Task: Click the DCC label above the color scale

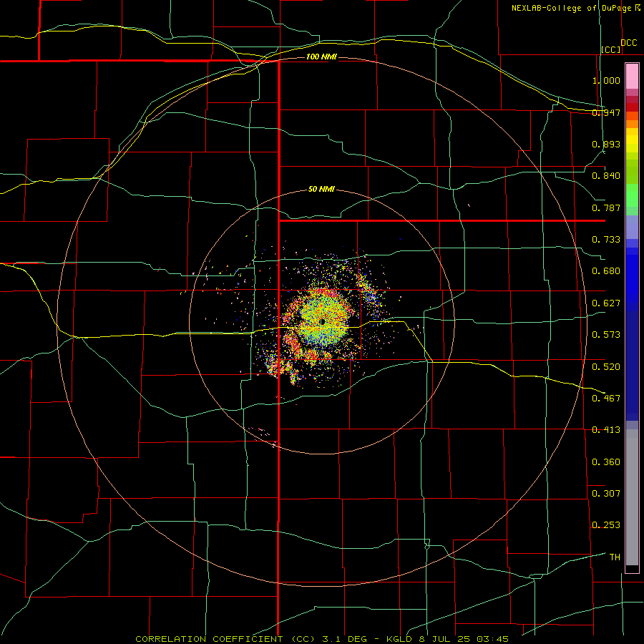Action: coord(628,43)
